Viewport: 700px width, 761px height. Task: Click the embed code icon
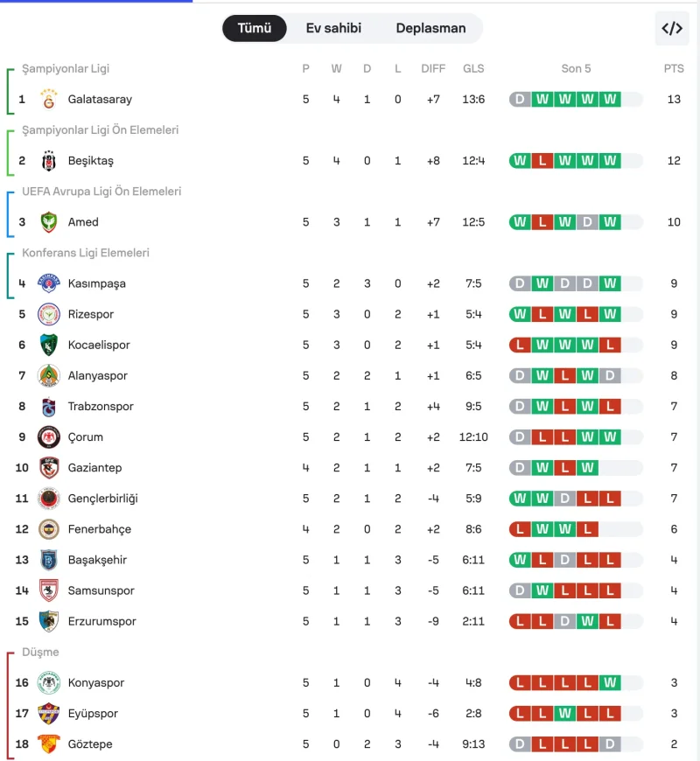[x=672, y=28]
